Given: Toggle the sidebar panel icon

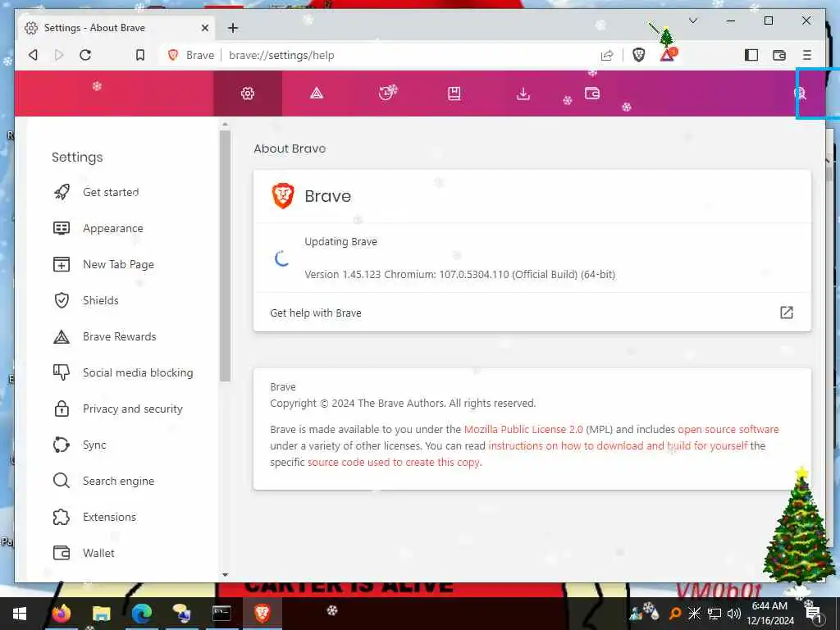Looking at the screenshot, I should (x=751, y=55).
